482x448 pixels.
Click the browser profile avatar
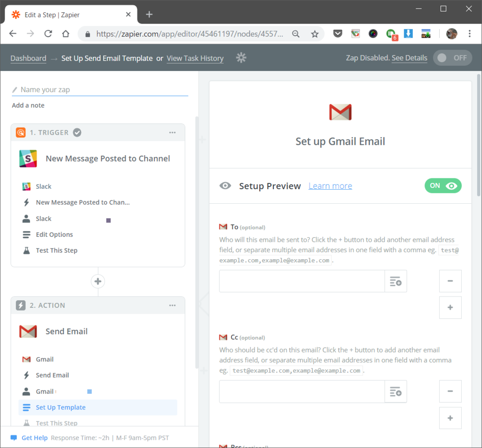click(x=451, y=33)
